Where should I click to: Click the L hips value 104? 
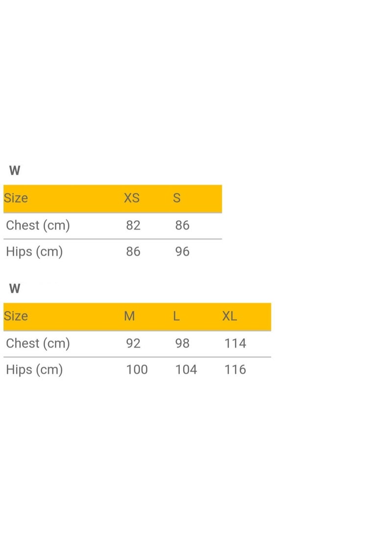186,370
